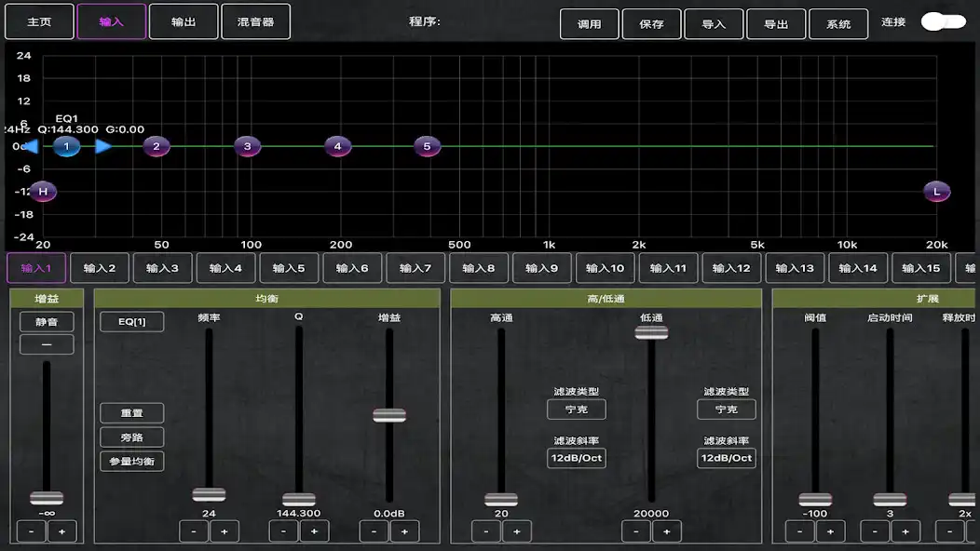
Task: Open the EQ[1] band selector
Action: (132, 321)
